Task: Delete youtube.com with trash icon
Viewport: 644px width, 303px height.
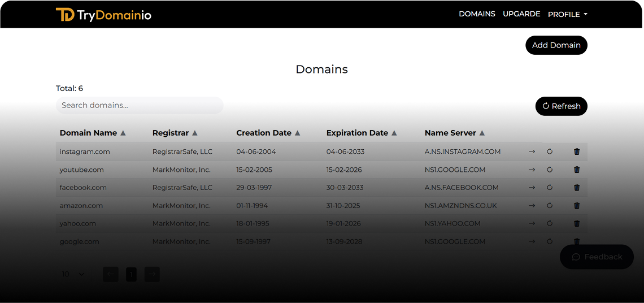Action: point(577,170)
